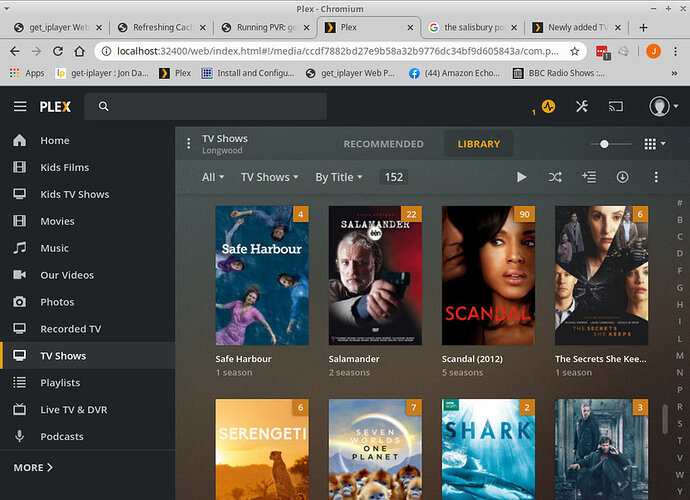Screen dimensions: 690x500
Task: Open Seven Worlds One Planet poster
Action: 375,449
